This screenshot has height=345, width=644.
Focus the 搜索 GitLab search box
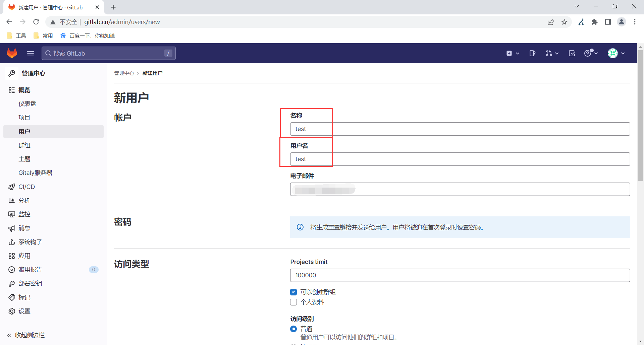point(109,53)
